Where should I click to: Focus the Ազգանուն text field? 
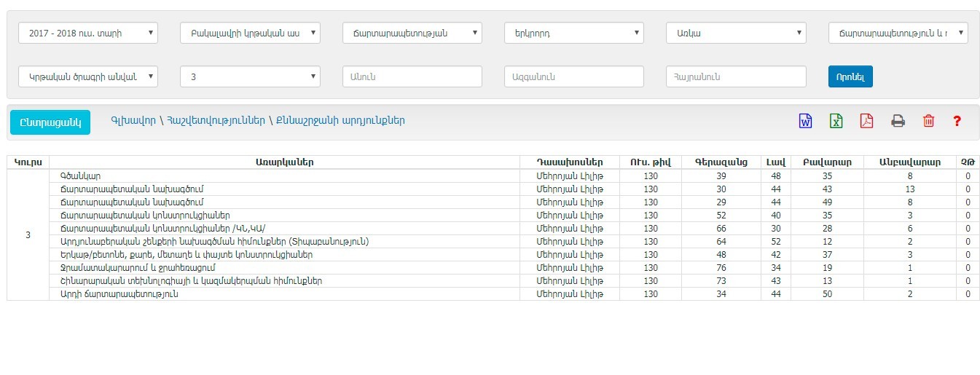(x=574, y=76)
